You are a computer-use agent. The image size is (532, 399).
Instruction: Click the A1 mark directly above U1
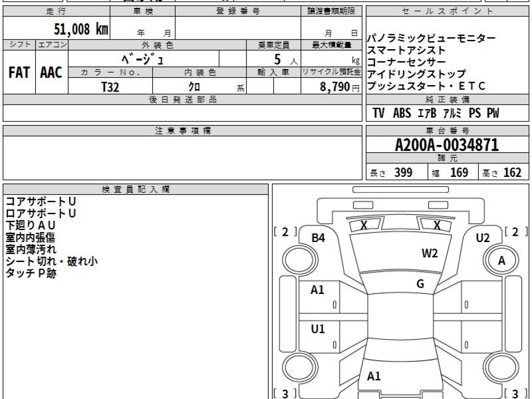click(x=317, y=290)
